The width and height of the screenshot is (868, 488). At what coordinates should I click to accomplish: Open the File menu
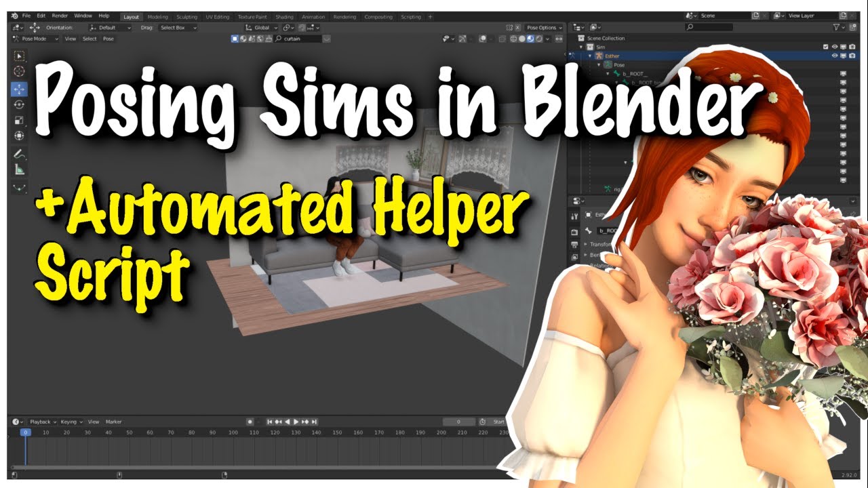click(26, 16)
